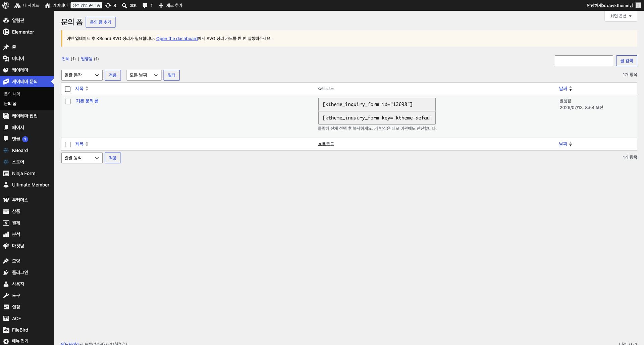Open the top 일괄 동작 bulk actions dropdown
Viewport: 644px width, 345px height.
point(82,75)
